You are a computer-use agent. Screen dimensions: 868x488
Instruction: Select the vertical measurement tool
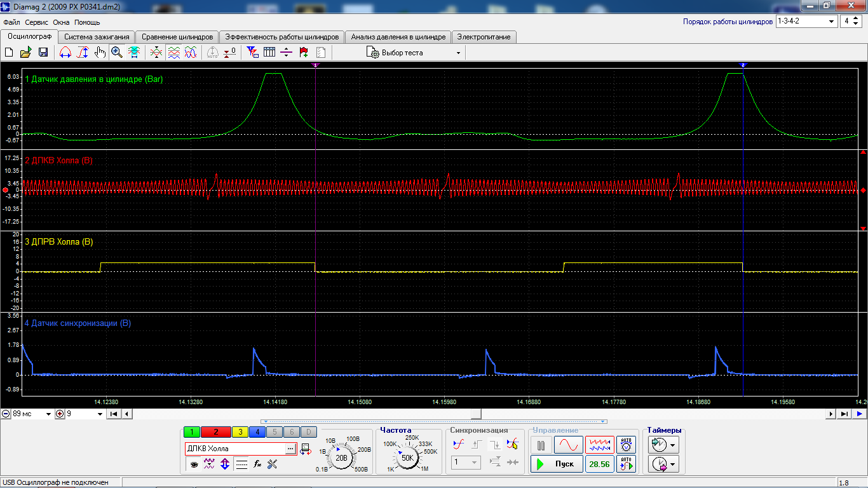(83, 53)
